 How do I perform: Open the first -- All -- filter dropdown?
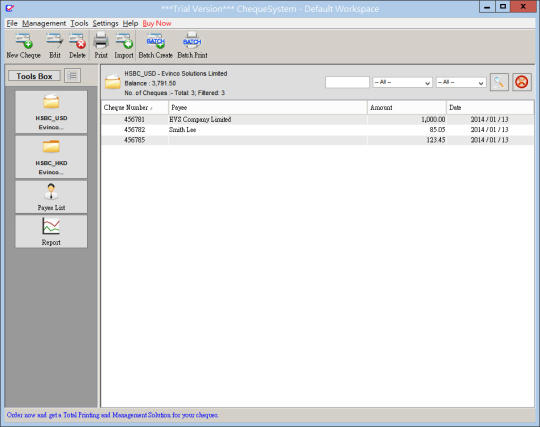pyautogui.click(x=402, y=83)
